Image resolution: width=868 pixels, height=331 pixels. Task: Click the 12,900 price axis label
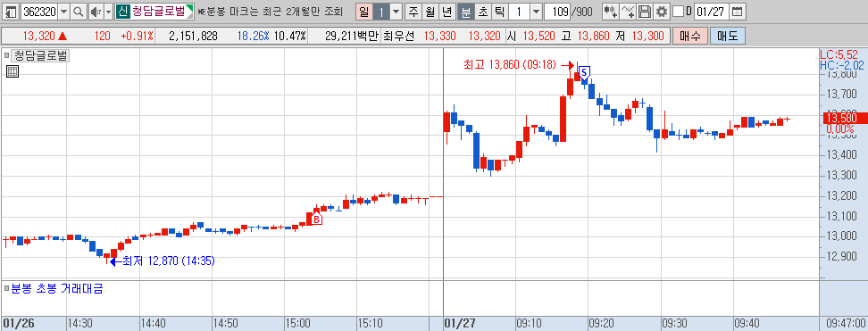(841, 256)
